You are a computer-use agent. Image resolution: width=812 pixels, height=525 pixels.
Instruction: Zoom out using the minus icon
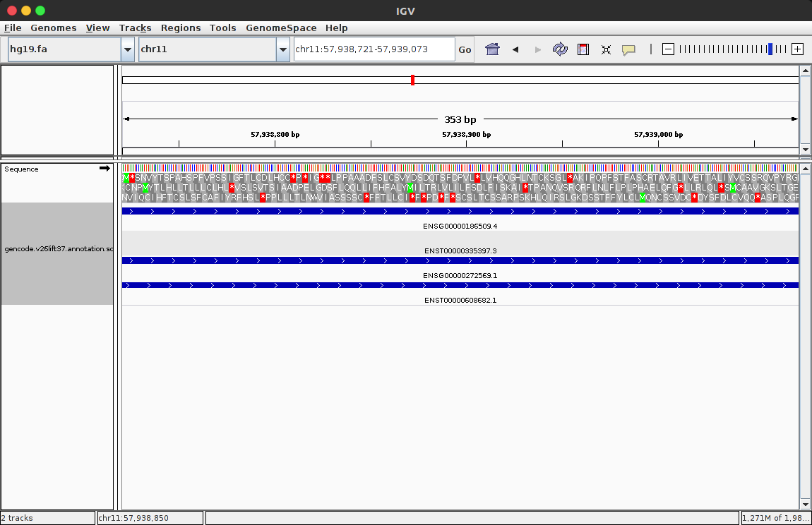668,49
